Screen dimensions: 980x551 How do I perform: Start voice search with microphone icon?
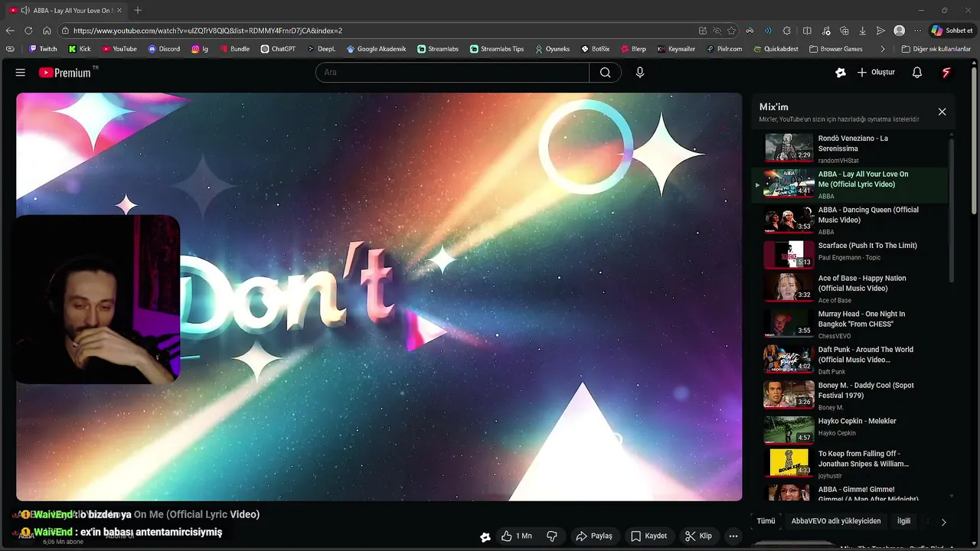click(640, 73)
